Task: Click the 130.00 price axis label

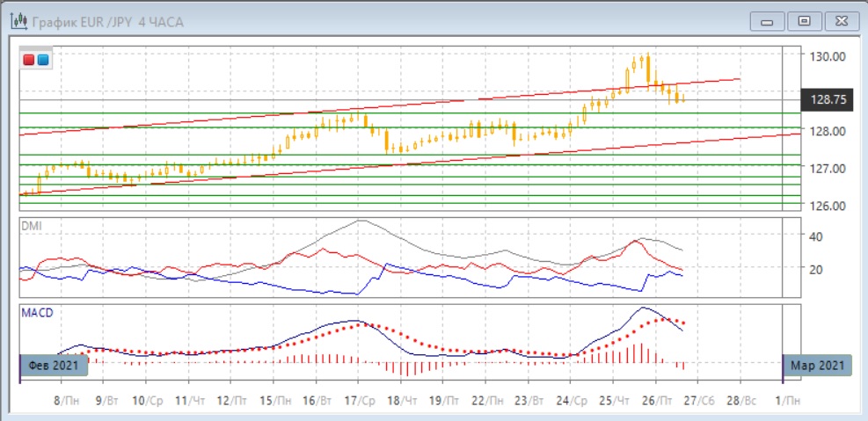Action: pyautogui.click(x=827, y=55)
